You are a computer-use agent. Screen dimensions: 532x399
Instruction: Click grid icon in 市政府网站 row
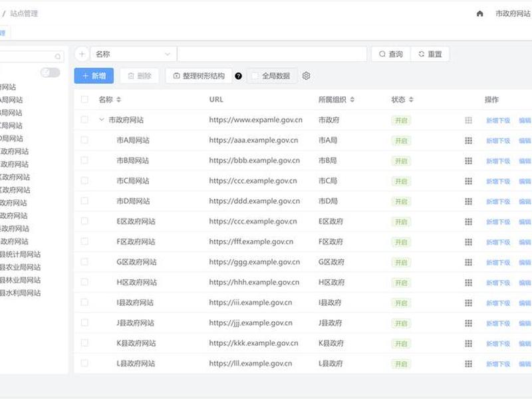coord(469,120)
